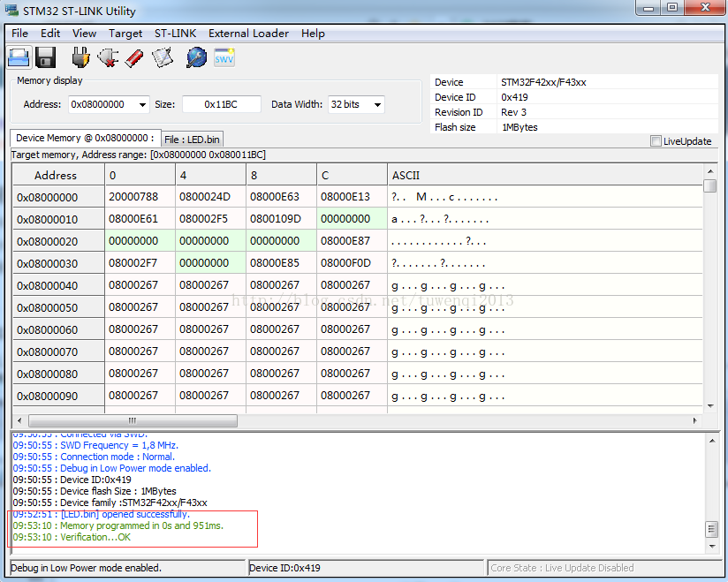Select cell 08000E85 in row 0x08000030
Image resolution: width=728 pixels, height=582 pixels.
281,263
